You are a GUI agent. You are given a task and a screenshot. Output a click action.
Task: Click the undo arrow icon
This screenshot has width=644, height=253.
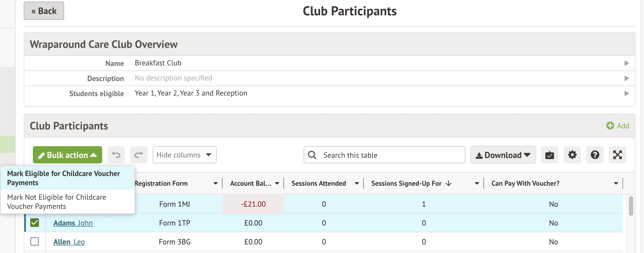pos(116,155)
